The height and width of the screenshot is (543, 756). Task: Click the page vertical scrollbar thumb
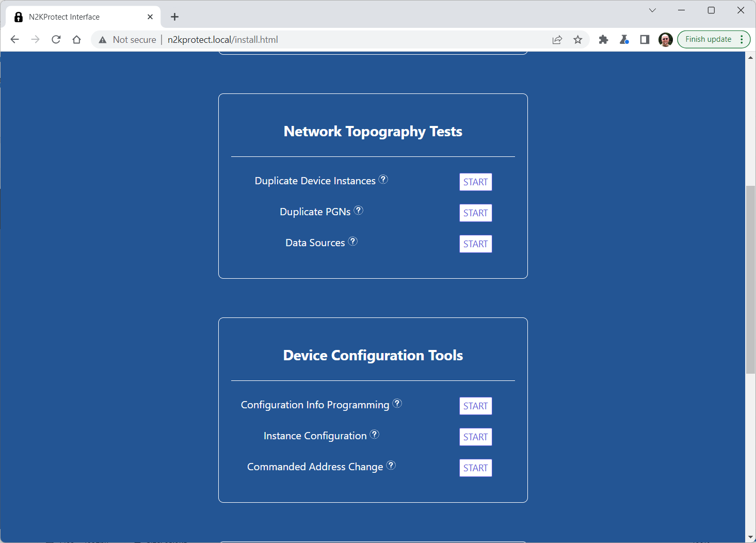[x=750, y=279]
